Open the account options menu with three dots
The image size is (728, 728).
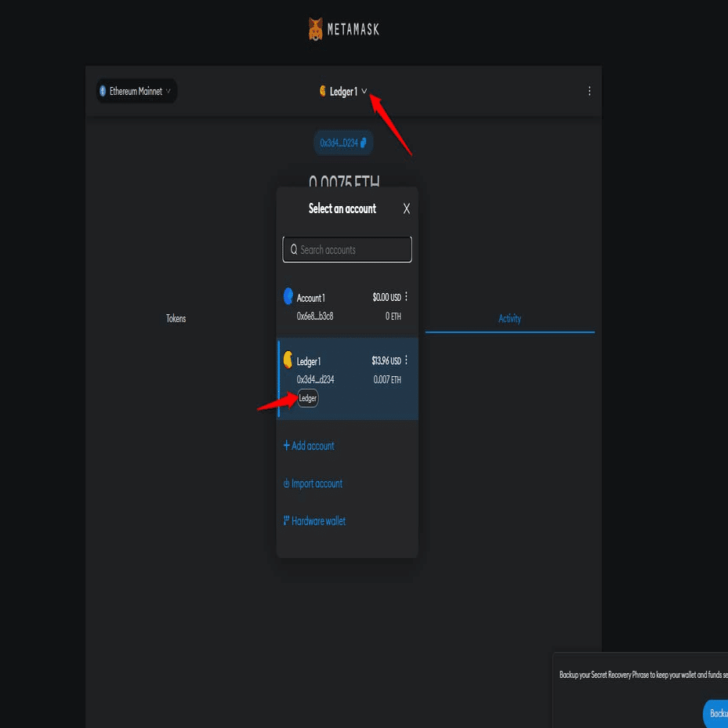[x=589, y=91]
